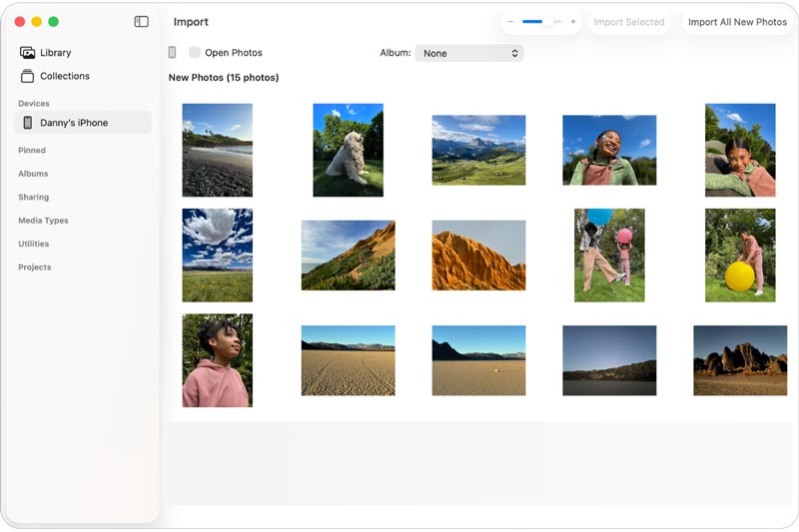The image size is (799, 532).
Task: Click the plus zoom-in icon
Action: point(572,22)
